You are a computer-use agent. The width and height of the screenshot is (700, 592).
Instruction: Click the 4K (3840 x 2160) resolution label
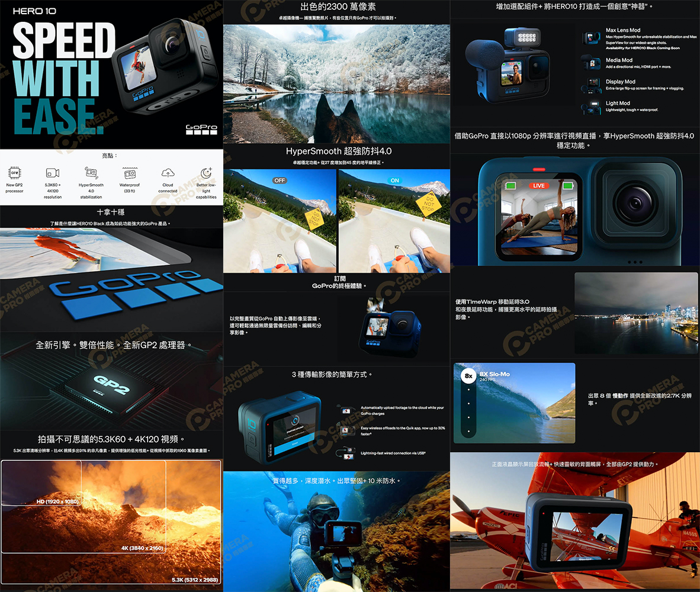[x=142, y=548]
